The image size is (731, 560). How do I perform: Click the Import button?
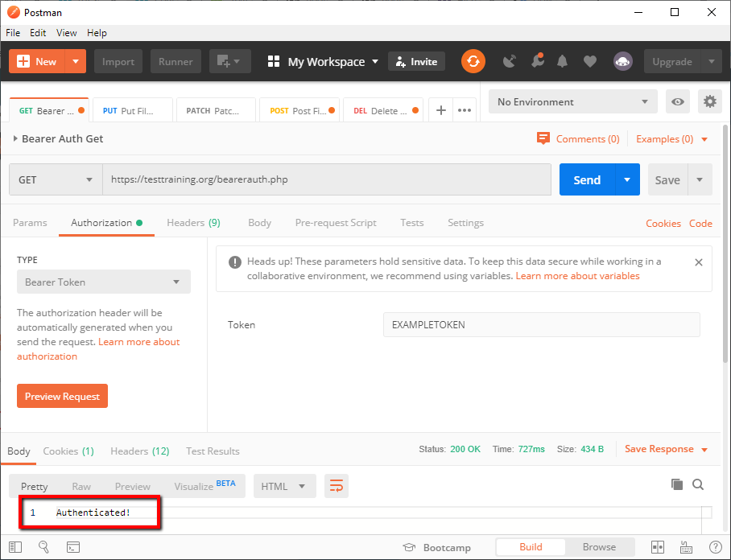(x=118, y=61)
